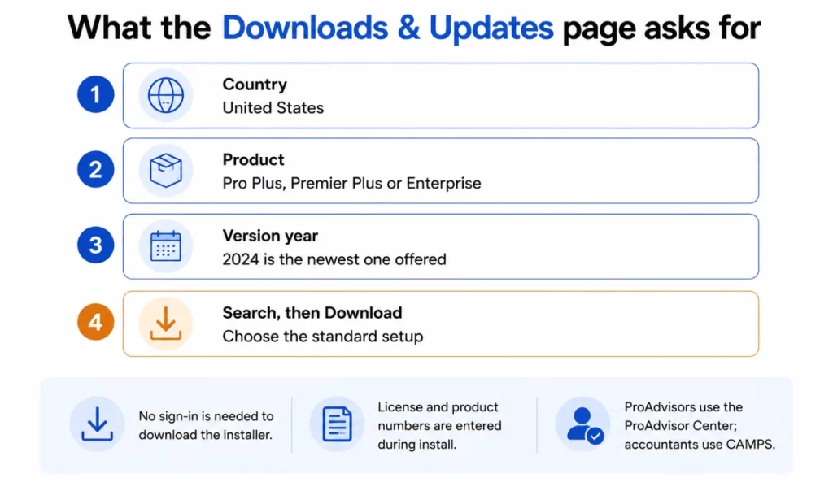This screenshot has height=504, width=833.
Task: Click '2024 is the newest one offered' text
Action: tap(334, 259)
